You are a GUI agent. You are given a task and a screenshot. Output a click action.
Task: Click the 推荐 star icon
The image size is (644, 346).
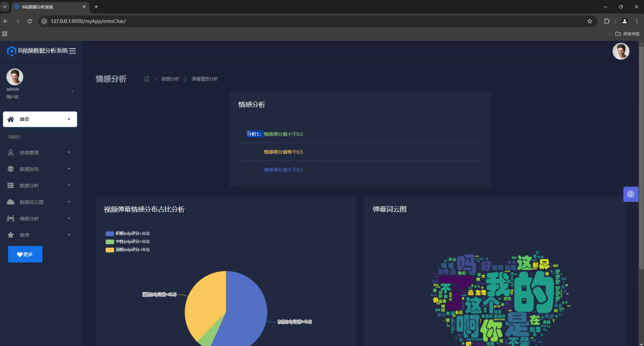pos(11,235)
